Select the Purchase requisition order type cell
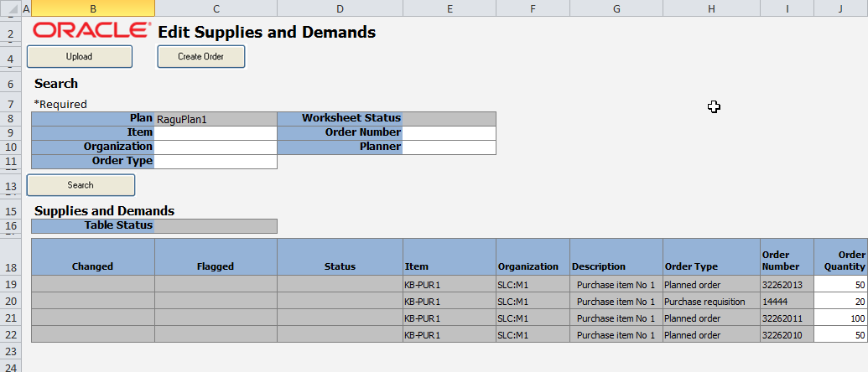Viewport: 868px width, 372px height. [711, 302]
